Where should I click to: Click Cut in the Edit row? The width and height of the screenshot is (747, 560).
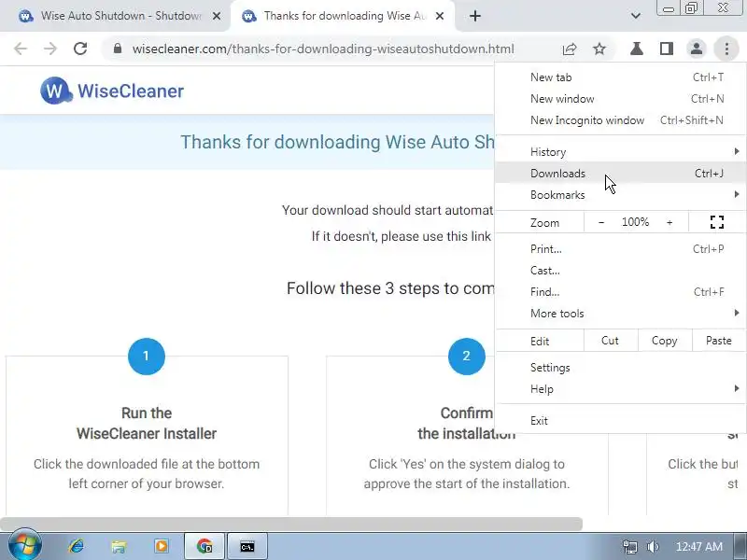point(611,341)
